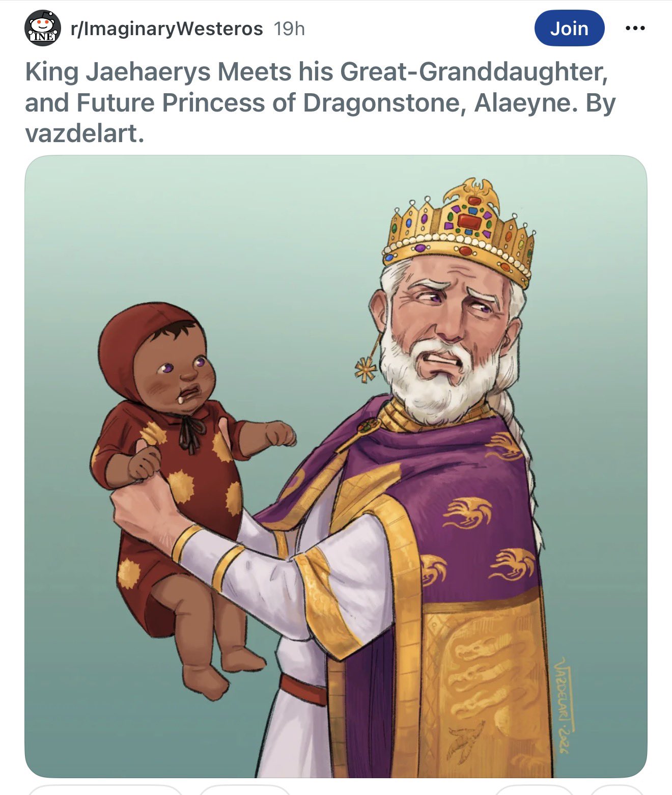Tap the king's jeweled golden crown
The height and width of the screenshot is (795, 672).
pos(459,228)
